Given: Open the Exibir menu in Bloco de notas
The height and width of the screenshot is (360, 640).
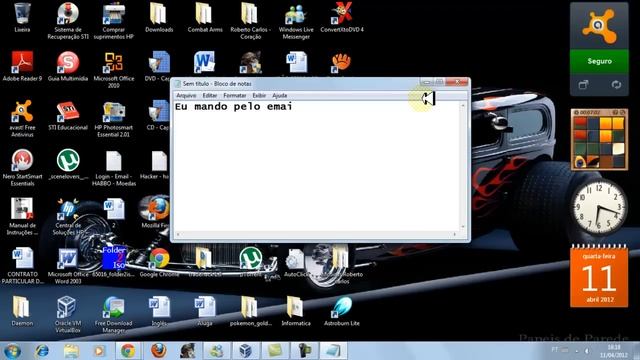Looking at the screenshot, I should [x=259, y=96].
